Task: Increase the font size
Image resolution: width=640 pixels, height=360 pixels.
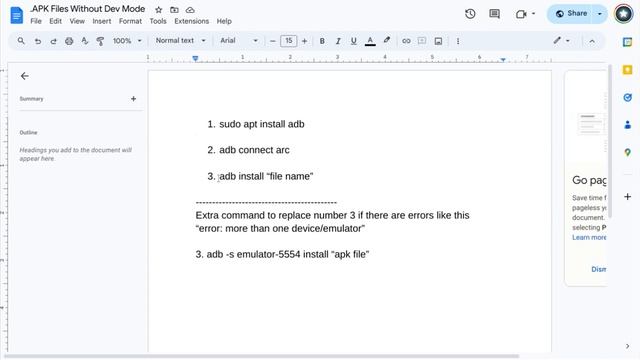Action: coord(304,41)
